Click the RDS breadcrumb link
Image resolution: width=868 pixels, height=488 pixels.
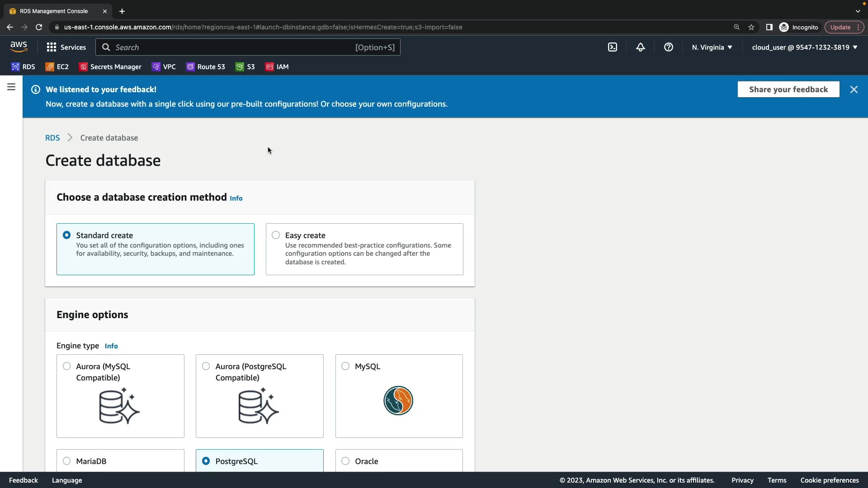52,138
